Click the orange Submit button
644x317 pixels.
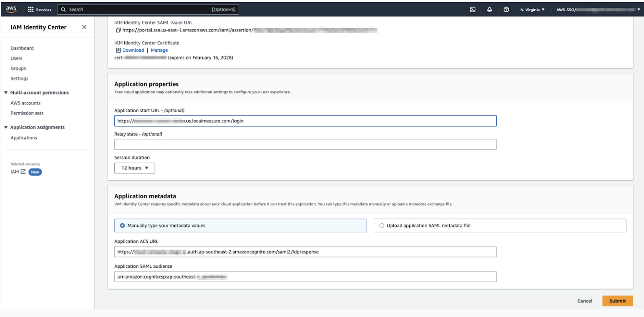(617, 301)
